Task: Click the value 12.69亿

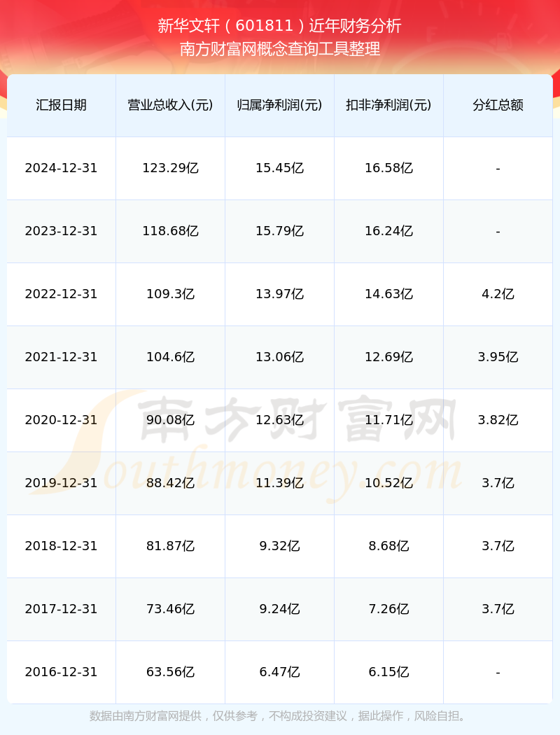Action: (389, 357)
